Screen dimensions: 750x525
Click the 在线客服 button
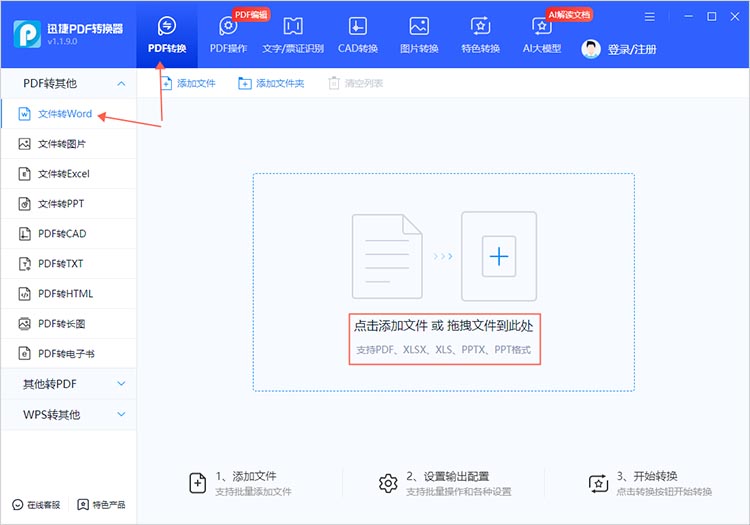tap(36, 504)
